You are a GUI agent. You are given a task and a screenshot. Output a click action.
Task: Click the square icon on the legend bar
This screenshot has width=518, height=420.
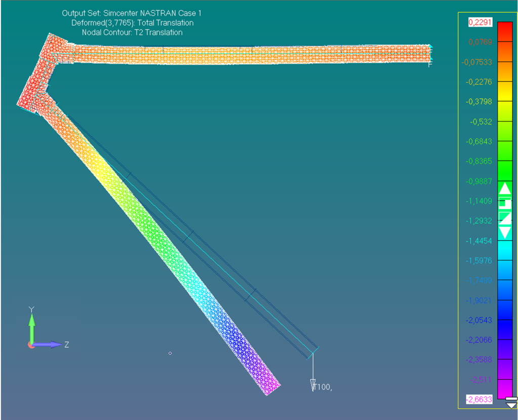point(504,203)
